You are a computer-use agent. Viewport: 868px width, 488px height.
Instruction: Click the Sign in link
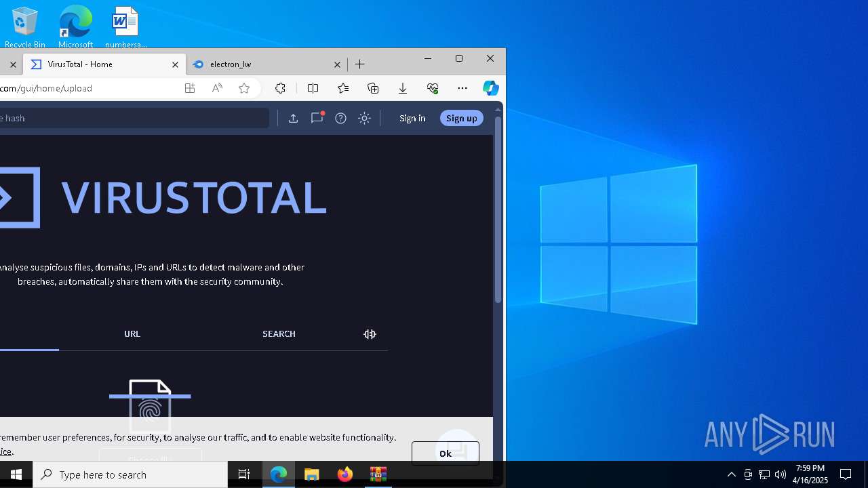(x=412, y=118)
